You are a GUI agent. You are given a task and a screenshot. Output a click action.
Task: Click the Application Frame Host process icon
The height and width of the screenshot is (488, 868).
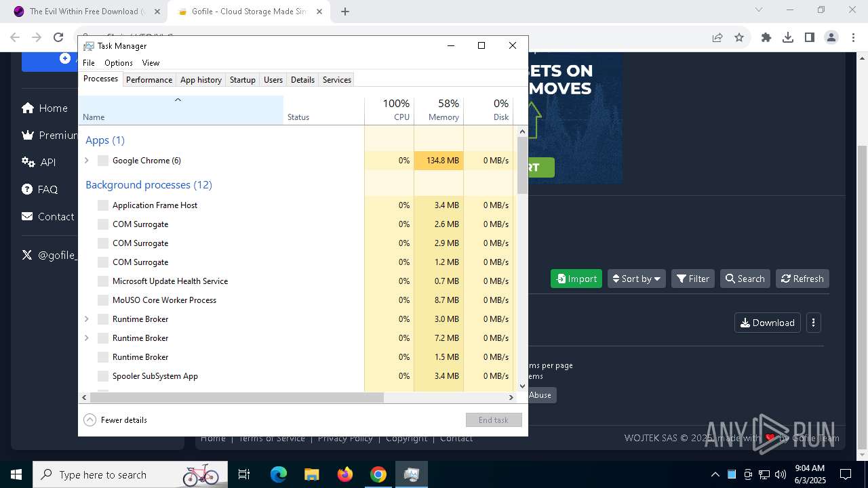click(103, 205)
